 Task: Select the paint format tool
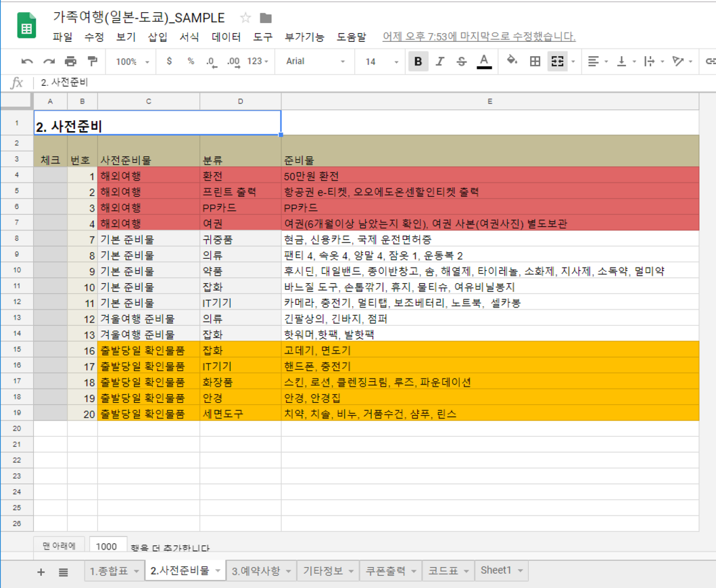[x=92, y=62]
